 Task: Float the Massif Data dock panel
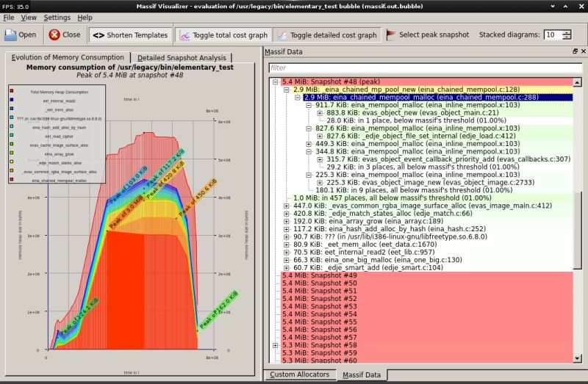[575, 51]
